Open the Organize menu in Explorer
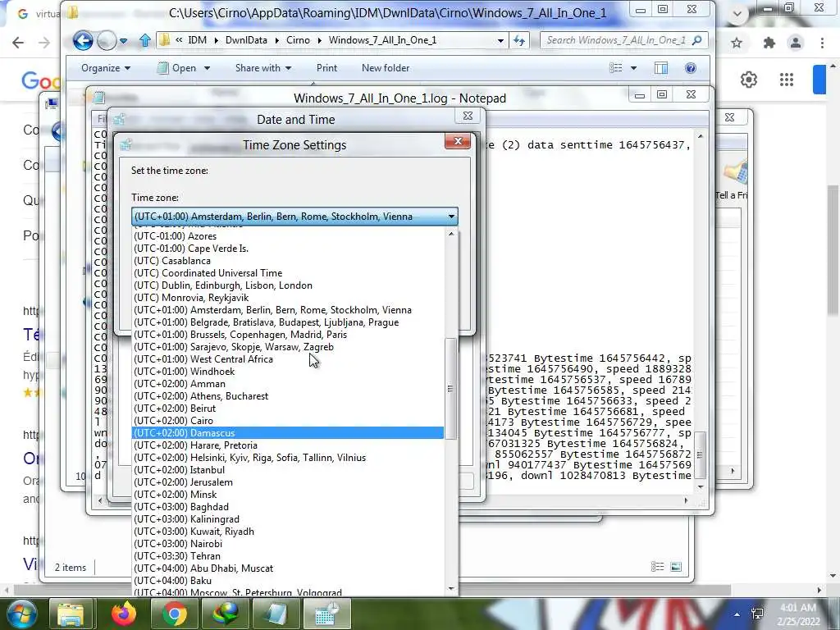 click(106, 68)
